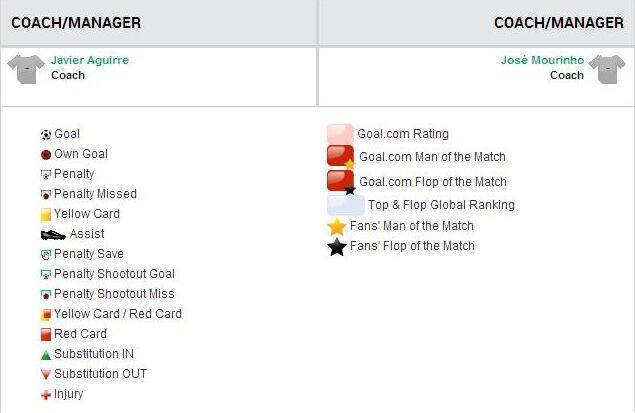Click the Yellow Card / Red Card icon
The width and height of the screenshot is (635, 413).
coord(46,315)
